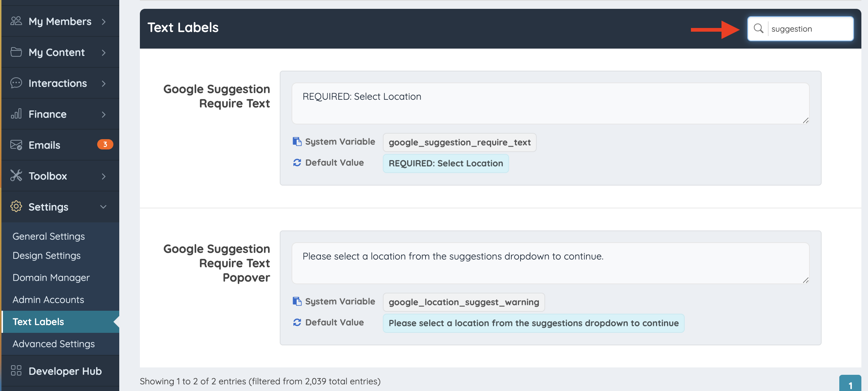Expand the Finance menu chevron
Image resolution: width=868 pixels, height=391 pixels.
coord(103,115)
